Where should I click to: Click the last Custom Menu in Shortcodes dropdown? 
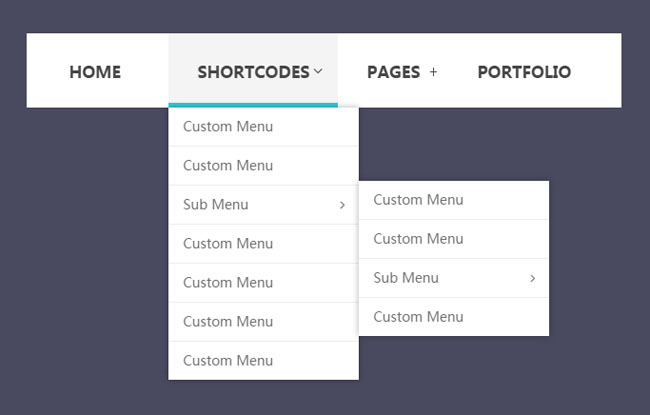(228, 361)
